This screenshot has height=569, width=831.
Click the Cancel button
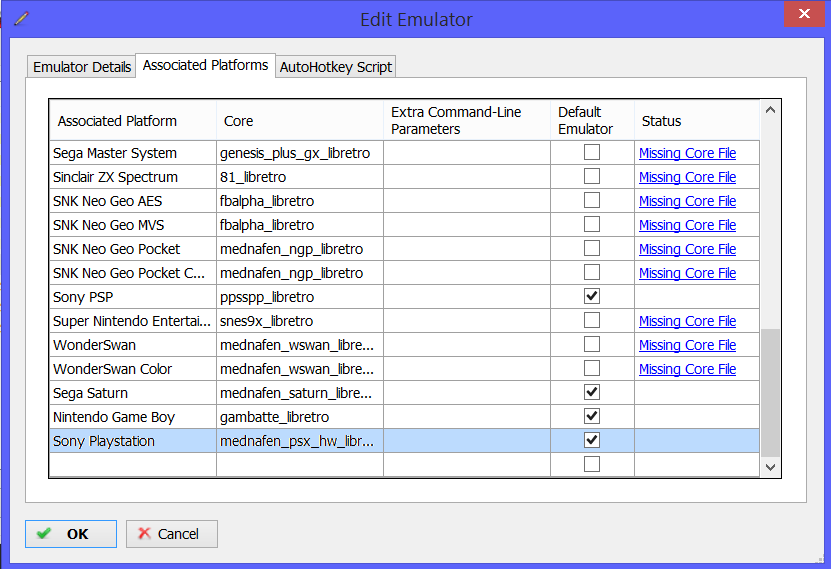172,534
